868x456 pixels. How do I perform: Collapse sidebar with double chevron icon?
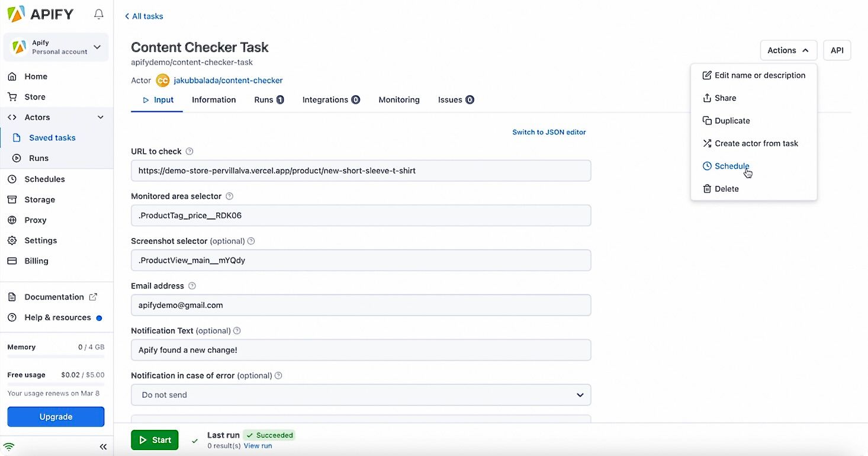click(x=103, y=447)
